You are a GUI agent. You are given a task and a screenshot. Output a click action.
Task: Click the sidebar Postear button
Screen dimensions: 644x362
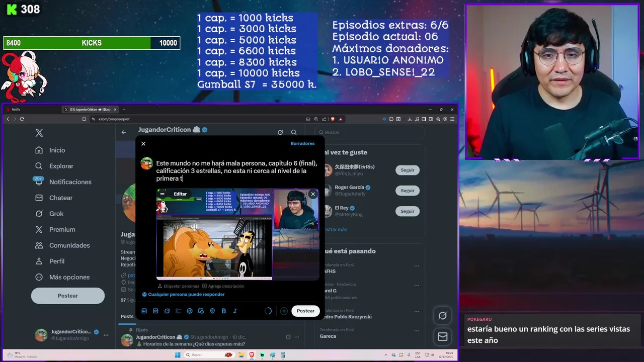(68, 296)
